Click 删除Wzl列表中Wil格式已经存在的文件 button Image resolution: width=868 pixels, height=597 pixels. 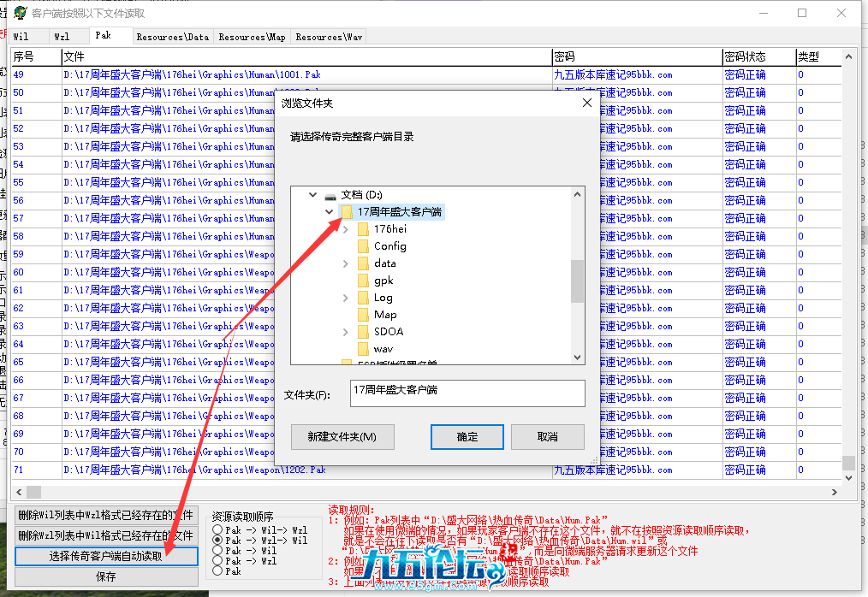(106, 535)
